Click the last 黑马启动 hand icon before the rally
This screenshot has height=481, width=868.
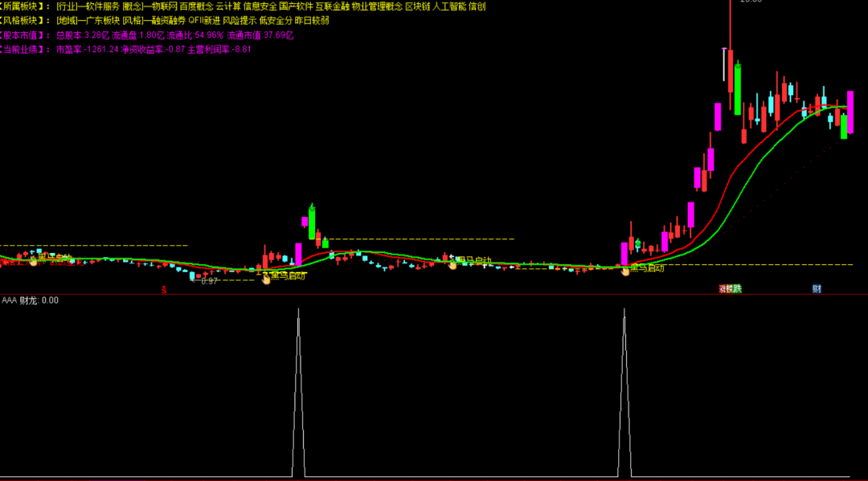[x=625, y=271]
